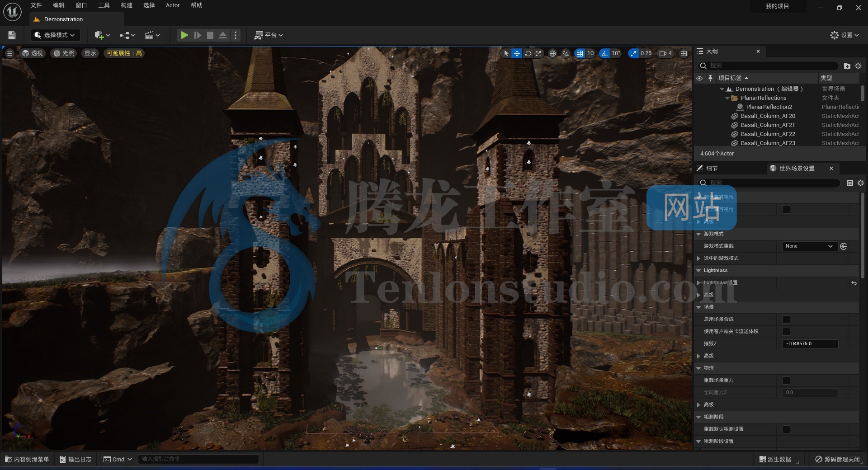Toggle 重载默认粗测设置 checkbox
Image resolution: width=868 pixels, height=470 pixels.
point(786,429)
